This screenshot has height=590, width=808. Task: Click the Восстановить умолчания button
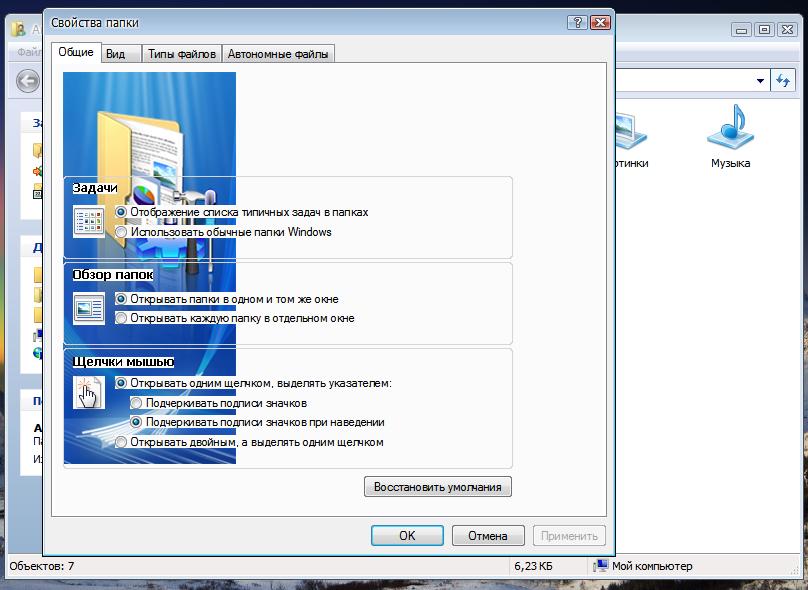438,487
